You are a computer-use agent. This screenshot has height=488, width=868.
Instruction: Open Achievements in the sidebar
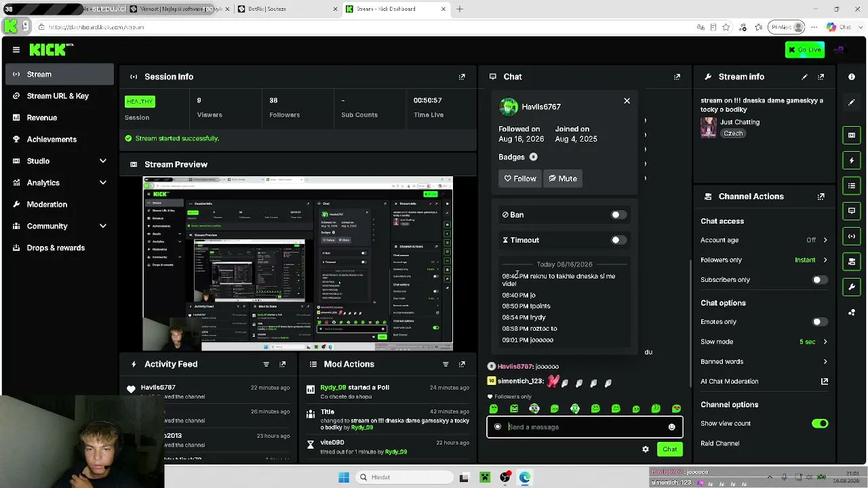(60, 139)
